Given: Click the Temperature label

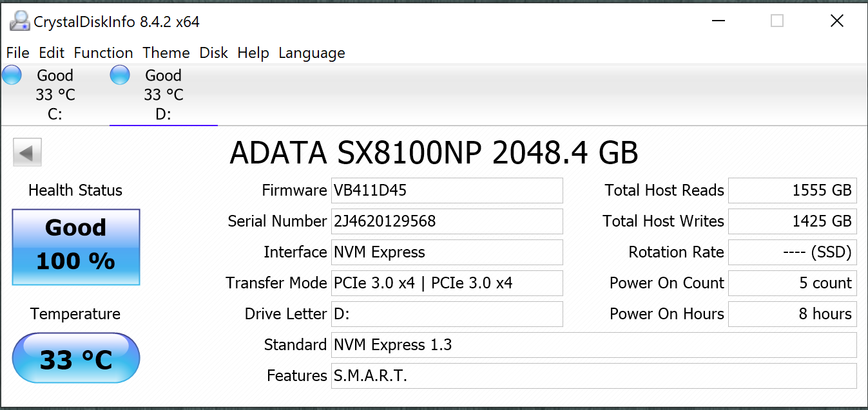Looking at the screenshot, I should point(75,314).
